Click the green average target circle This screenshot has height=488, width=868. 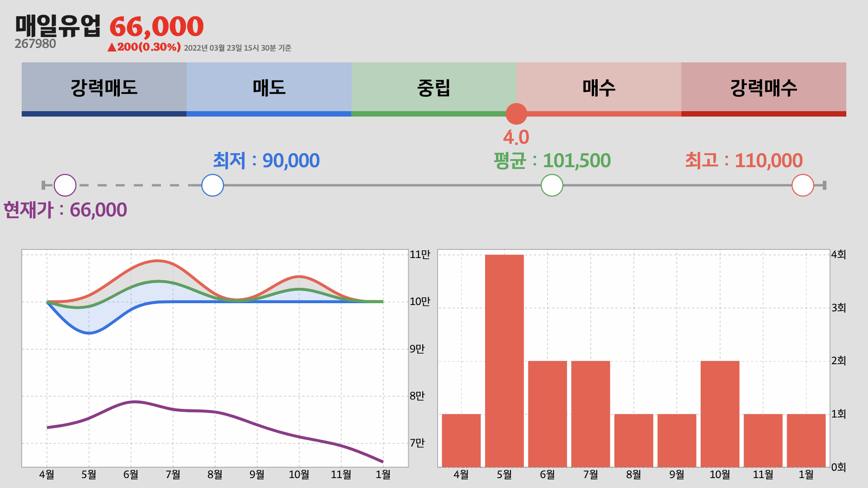click(x=552, y=185)
